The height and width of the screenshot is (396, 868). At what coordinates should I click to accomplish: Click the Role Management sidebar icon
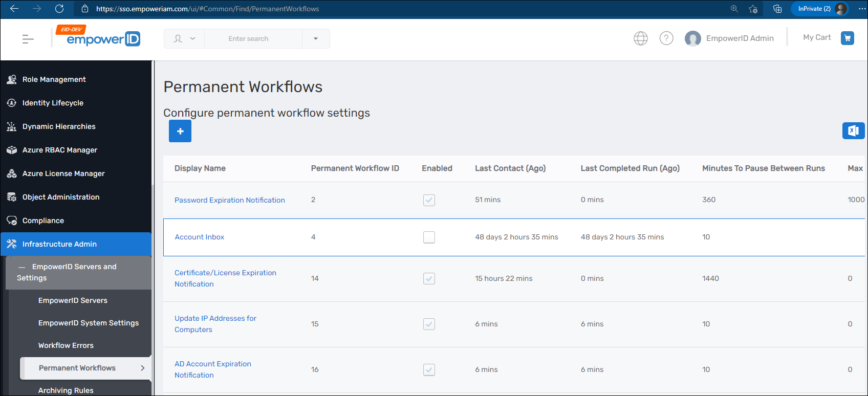12,79
